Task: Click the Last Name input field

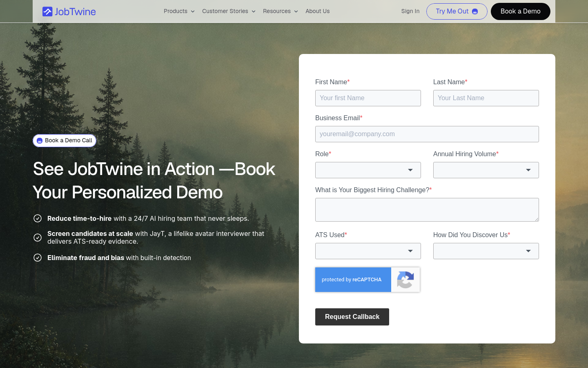Action: (x=486, y=98)
